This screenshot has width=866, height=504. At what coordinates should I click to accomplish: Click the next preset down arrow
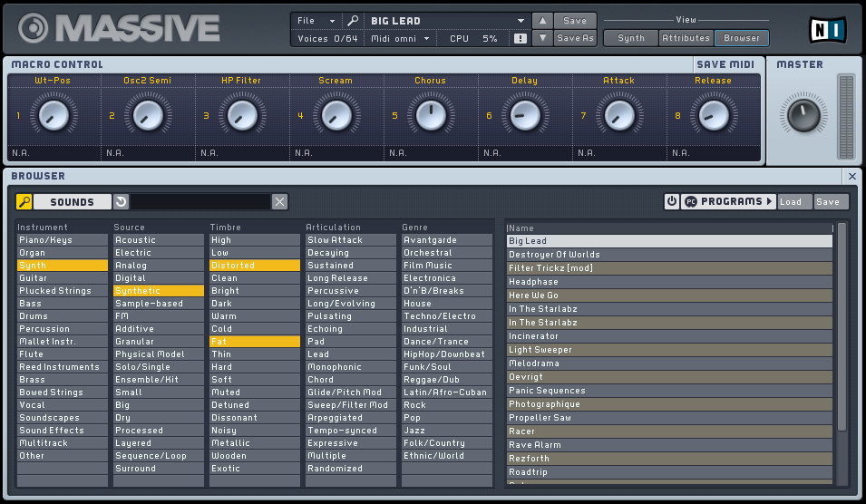click(542, 38)
